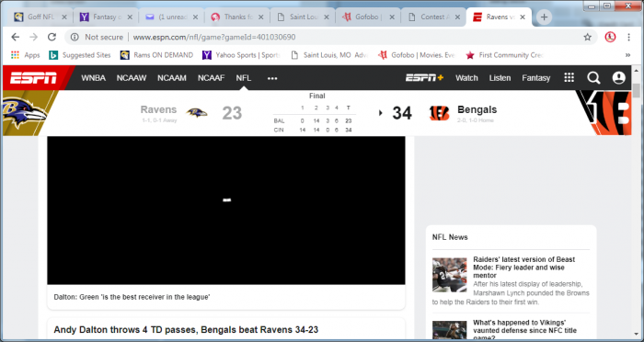Open the Rams ON DEMAND bookmark
644x342 pixels.
pos(156,55)
